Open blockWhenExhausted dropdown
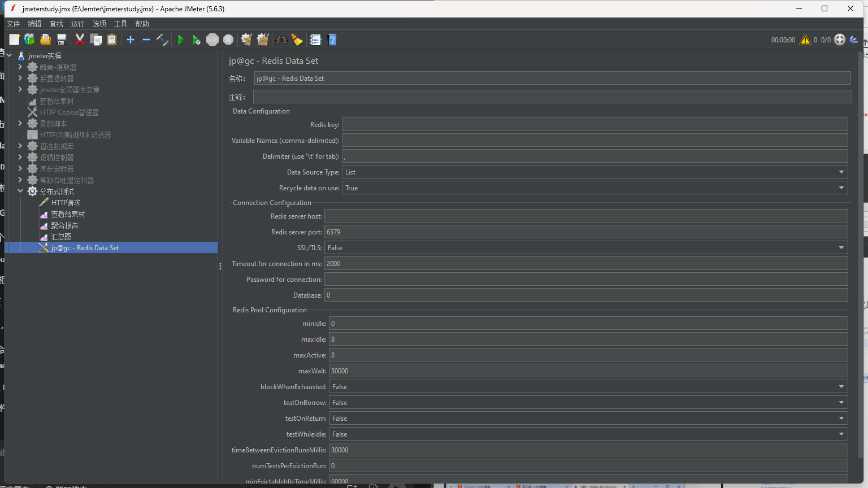This screenshot has width=868, height=488. [x=588, y=387]
